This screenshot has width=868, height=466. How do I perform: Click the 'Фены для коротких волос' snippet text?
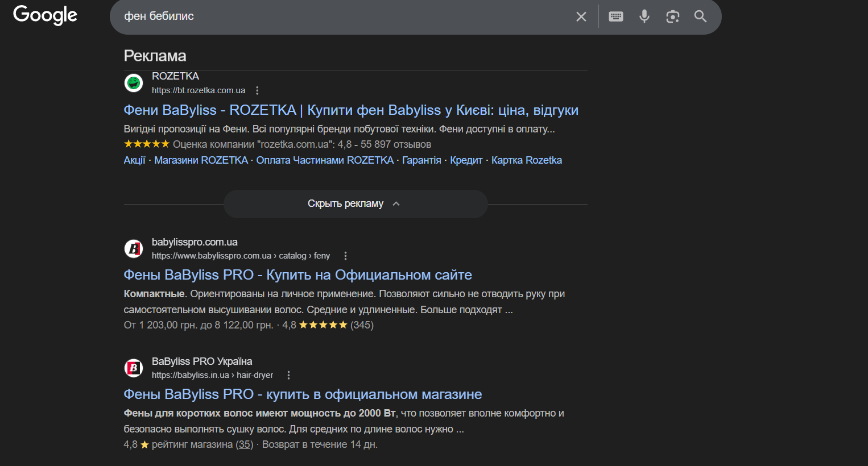click(x=344, y=421)
